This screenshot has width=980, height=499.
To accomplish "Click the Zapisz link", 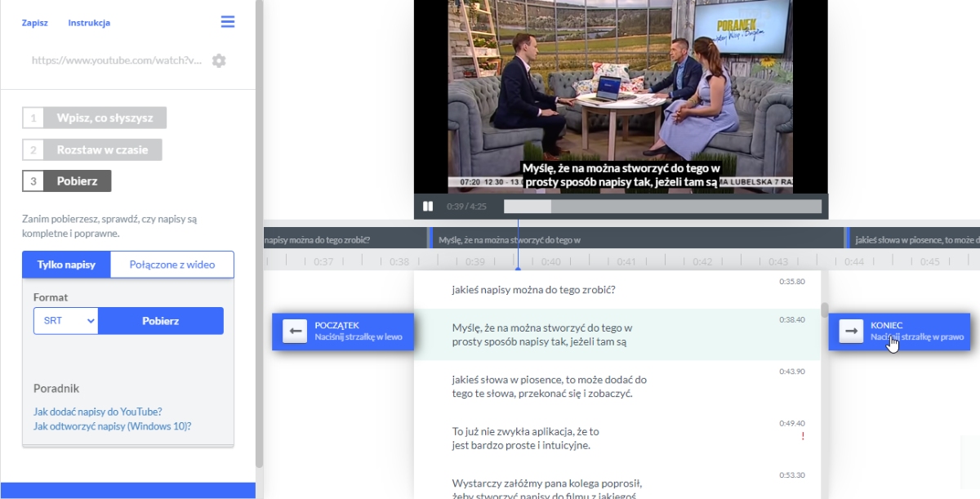I will 34,23.
